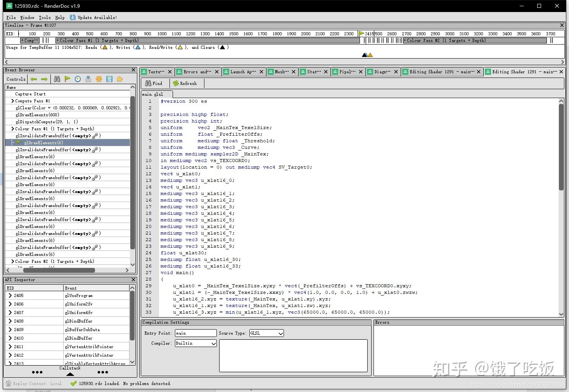Expand EID 2406 glUniform2fv row

tap(10, 304)
